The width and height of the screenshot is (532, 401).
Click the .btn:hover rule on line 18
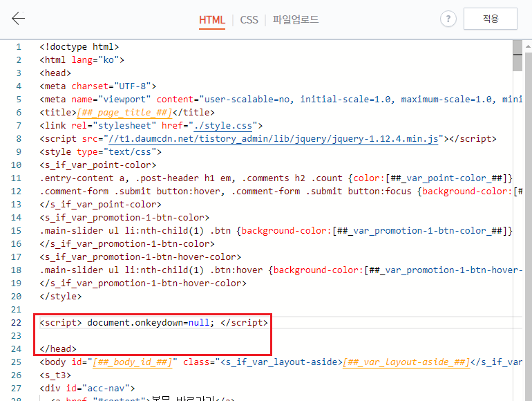point(281,270)
